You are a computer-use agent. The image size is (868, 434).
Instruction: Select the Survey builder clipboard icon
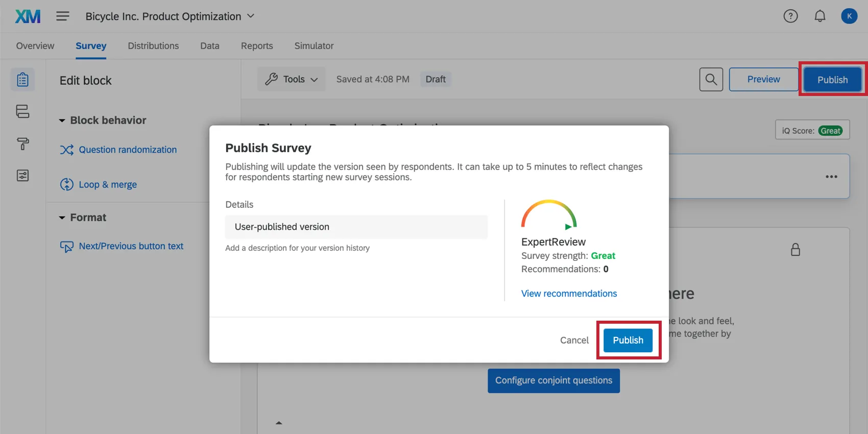coord(22,80)
